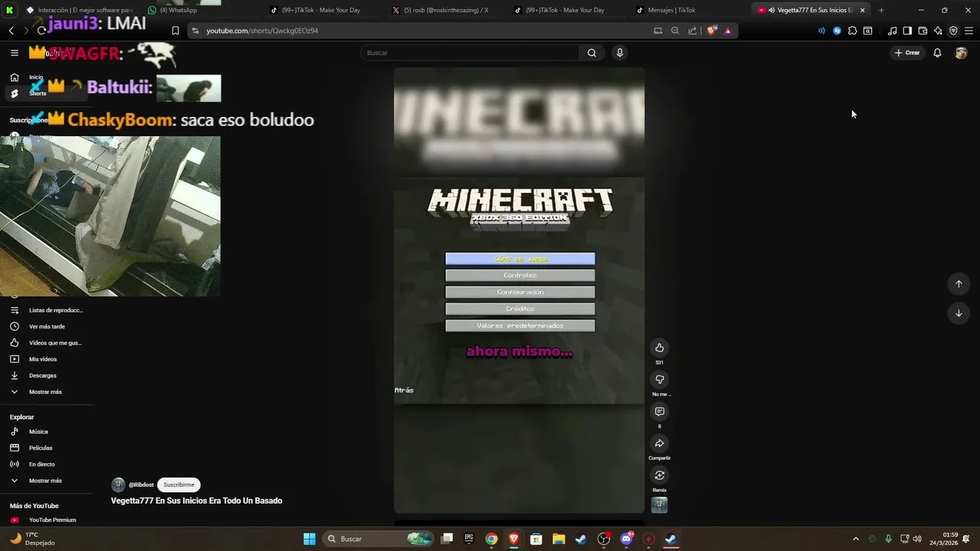The image size is (980, 551).
Task: Open the YouTube hamburger guide menu
Action: click(15, 53)
